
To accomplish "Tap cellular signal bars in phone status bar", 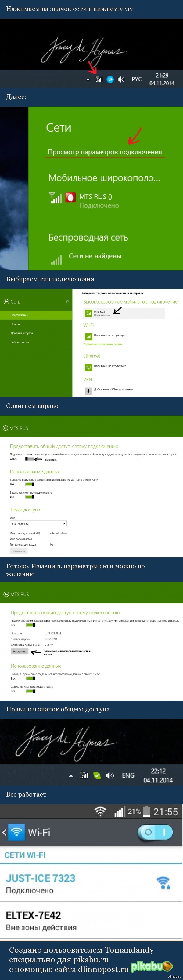I will click(119, 812).
